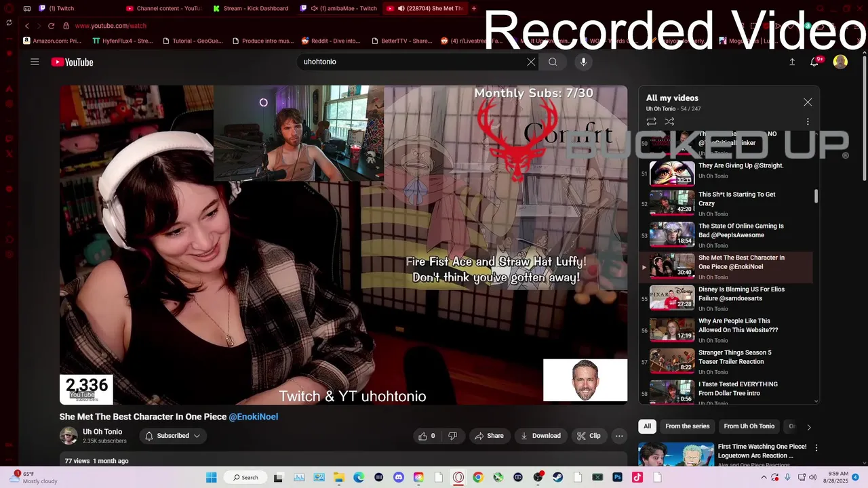Click the playlist panel scrollbar thumb

816,196
